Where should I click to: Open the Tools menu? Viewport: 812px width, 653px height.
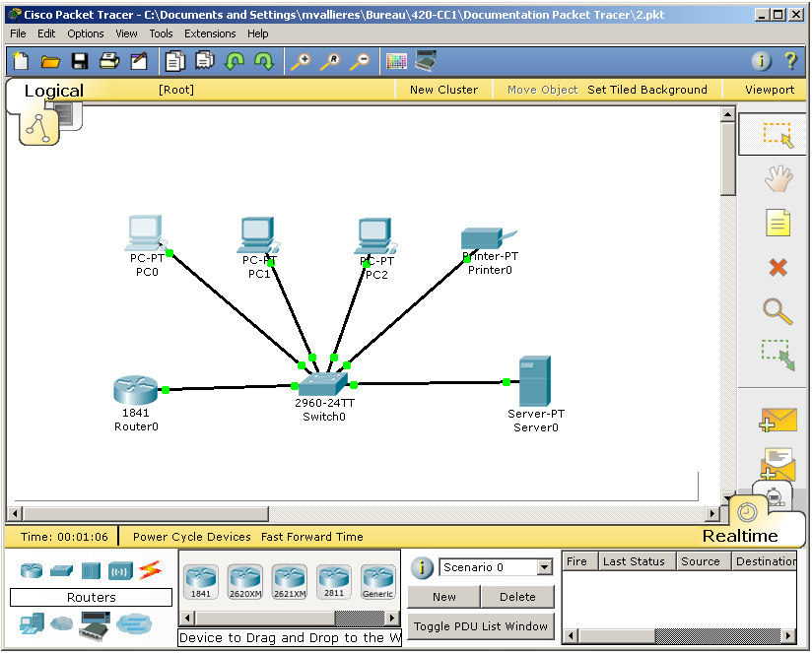161,33
